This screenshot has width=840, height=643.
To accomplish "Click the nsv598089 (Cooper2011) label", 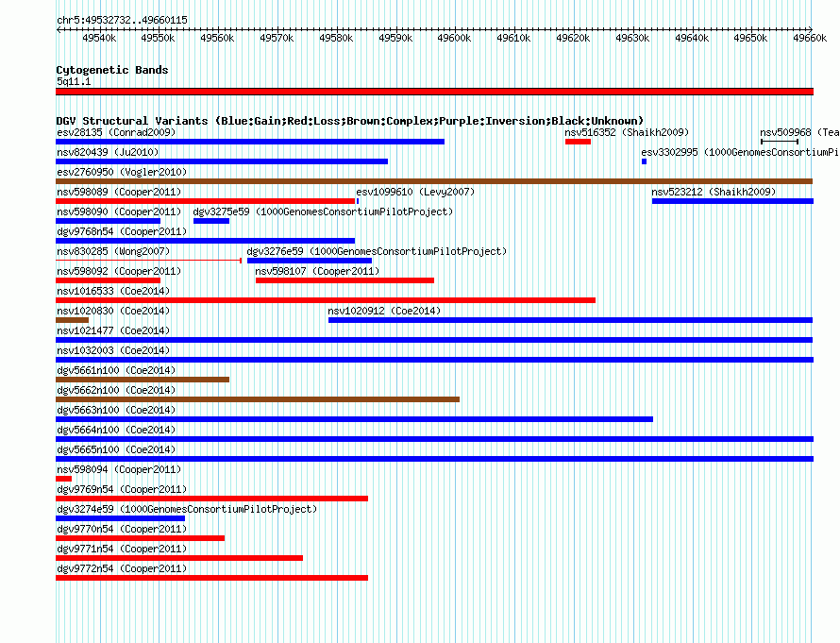I will click(119, 192).
